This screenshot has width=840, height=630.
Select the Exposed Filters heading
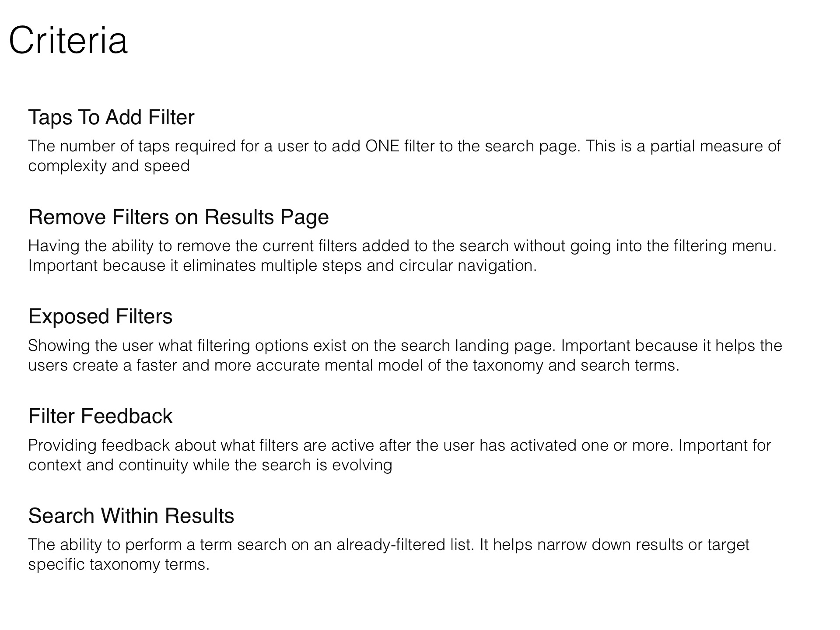pyautogui.click(x=100, y=316)
